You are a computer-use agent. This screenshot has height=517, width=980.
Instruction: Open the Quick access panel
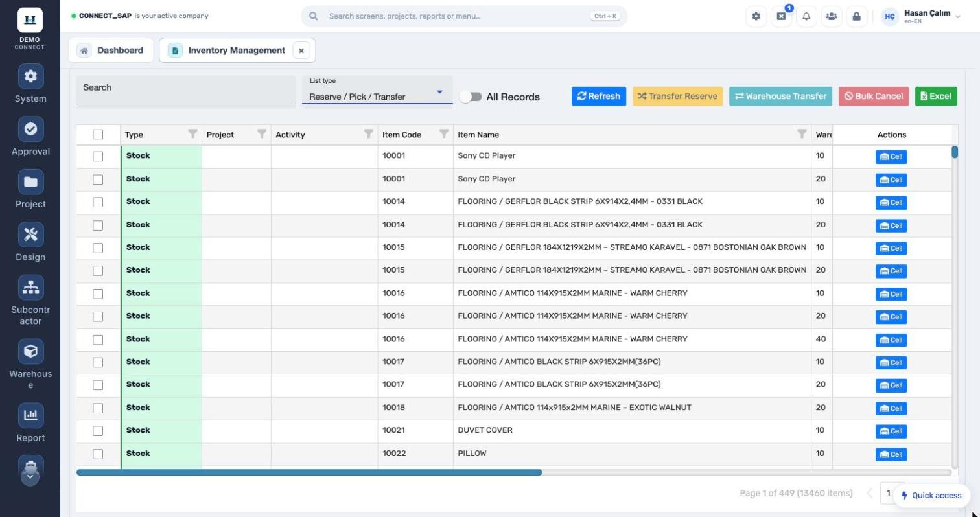coord(931,496)
